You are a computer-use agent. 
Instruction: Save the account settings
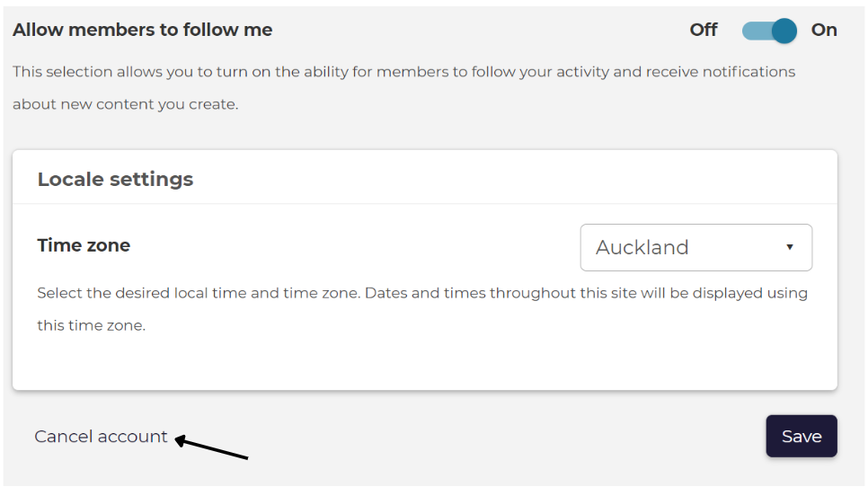(x=801, y=436)
